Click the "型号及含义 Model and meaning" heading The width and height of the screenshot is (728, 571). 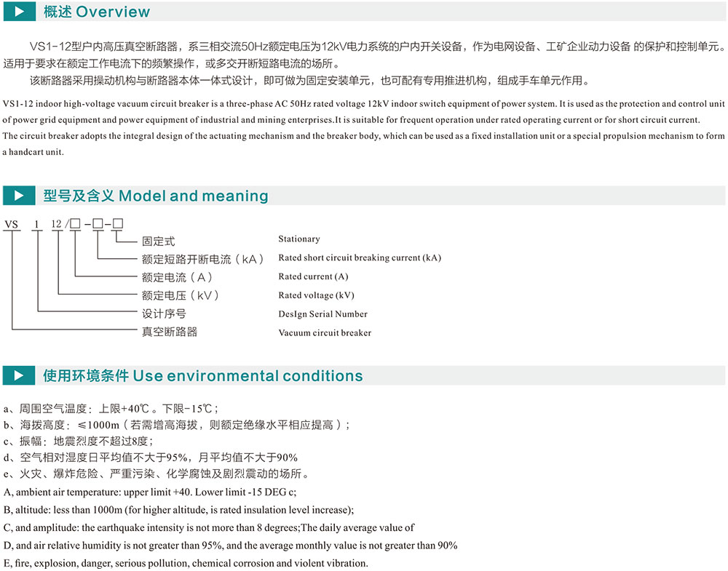(x=155, y=196)
